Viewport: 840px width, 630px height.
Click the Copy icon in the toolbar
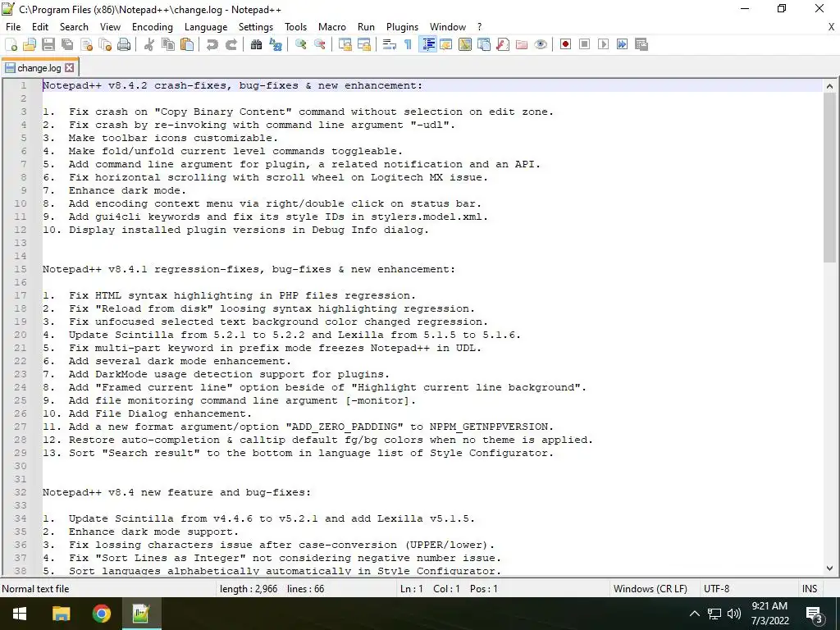pyautogui.click(x=168, y=44)
